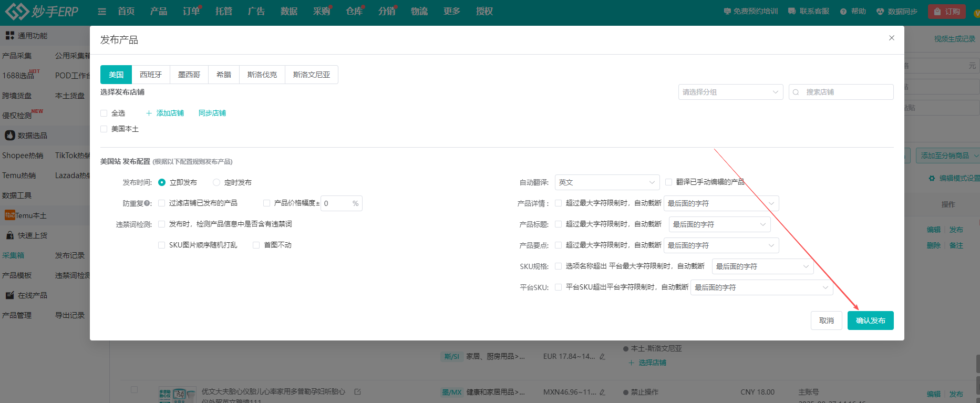Open external link icon beside product title
The height and width of the screenshot is (403, 980).
pyautogui.click(x=358, y=391)
